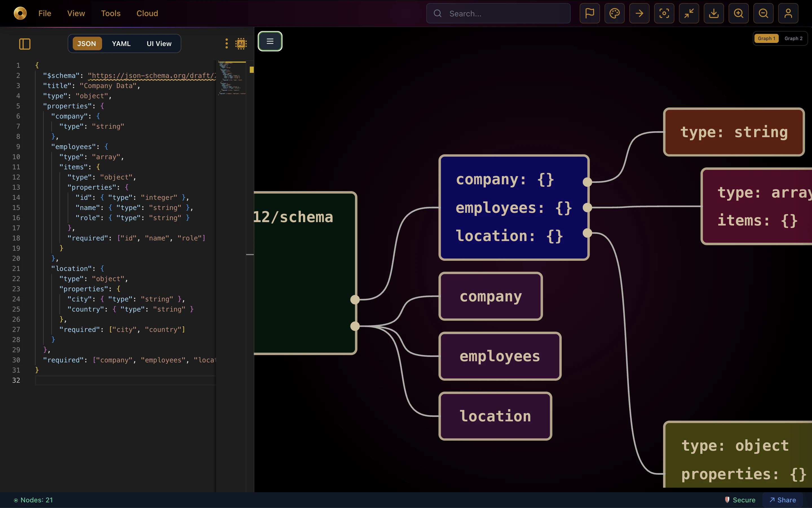The width and height of the screenshot is (812, 508).
Task: Open the View menu
Action: (76, 14)
